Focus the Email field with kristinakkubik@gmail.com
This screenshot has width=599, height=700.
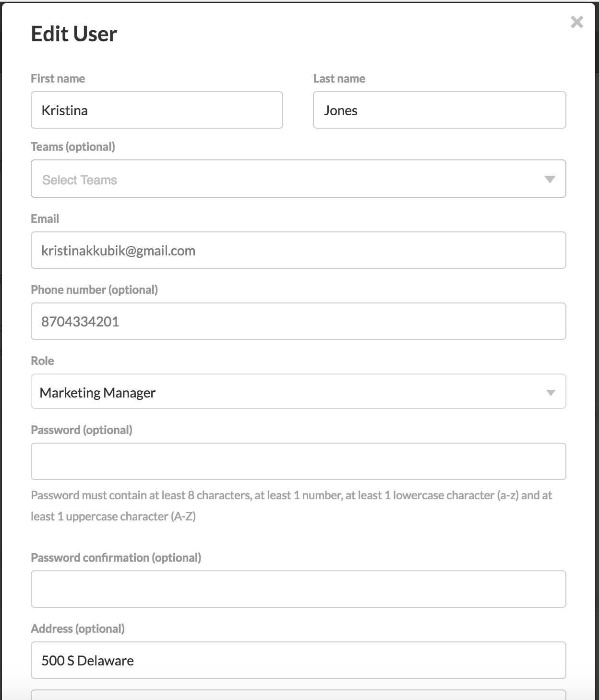299,250
